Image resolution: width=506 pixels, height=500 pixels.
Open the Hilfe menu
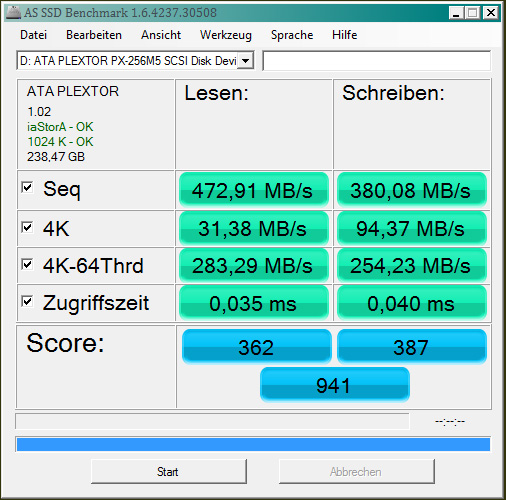(345, 35)
